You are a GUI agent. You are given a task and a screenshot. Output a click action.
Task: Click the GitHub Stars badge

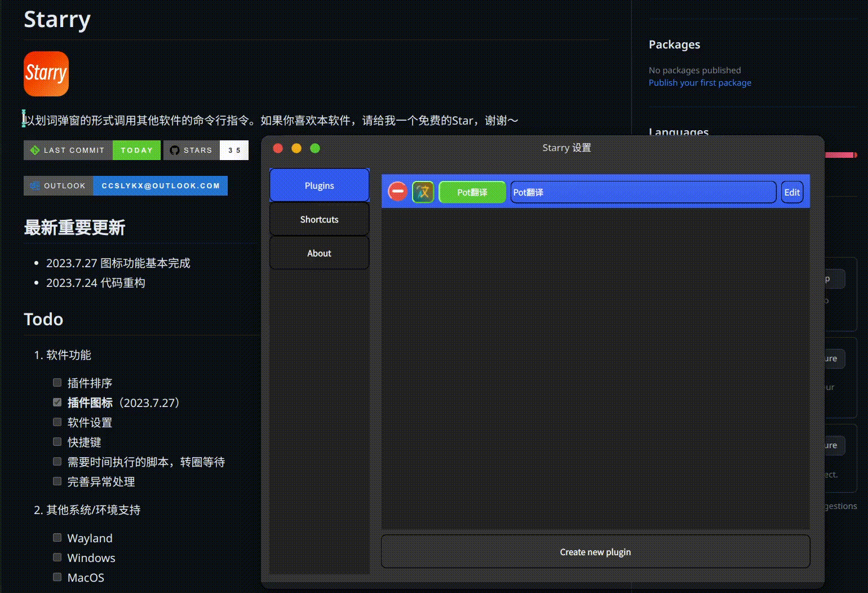tap(206, 150)
